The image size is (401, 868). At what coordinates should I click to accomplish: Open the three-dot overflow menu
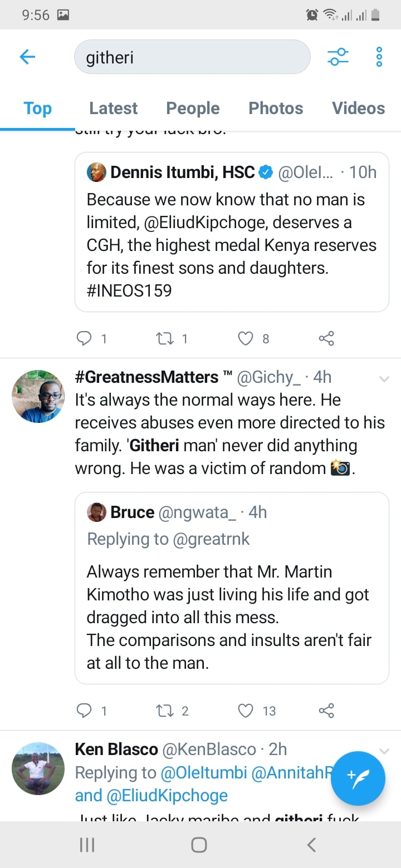pos(379,57)
